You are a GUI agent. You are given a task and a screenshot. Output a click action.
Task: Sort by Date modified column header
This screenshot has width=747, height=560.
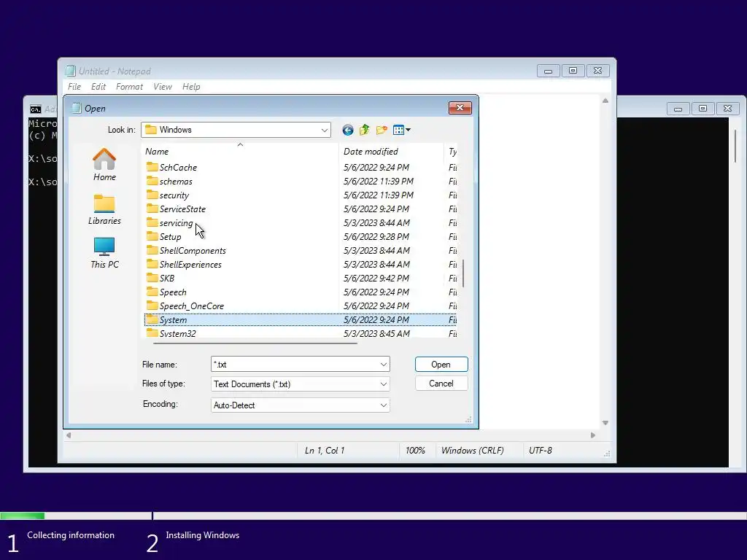click(391, 151)
